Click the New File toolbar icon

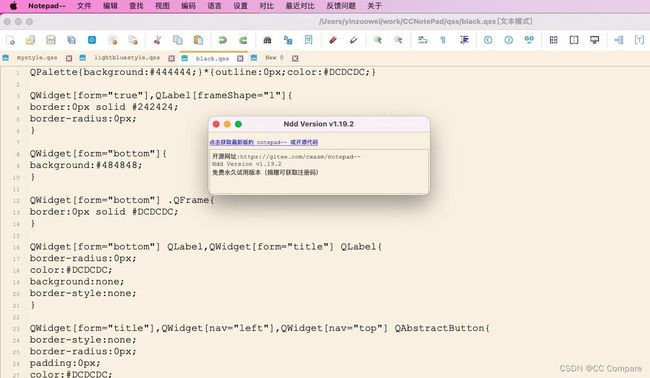pos(10,40)
